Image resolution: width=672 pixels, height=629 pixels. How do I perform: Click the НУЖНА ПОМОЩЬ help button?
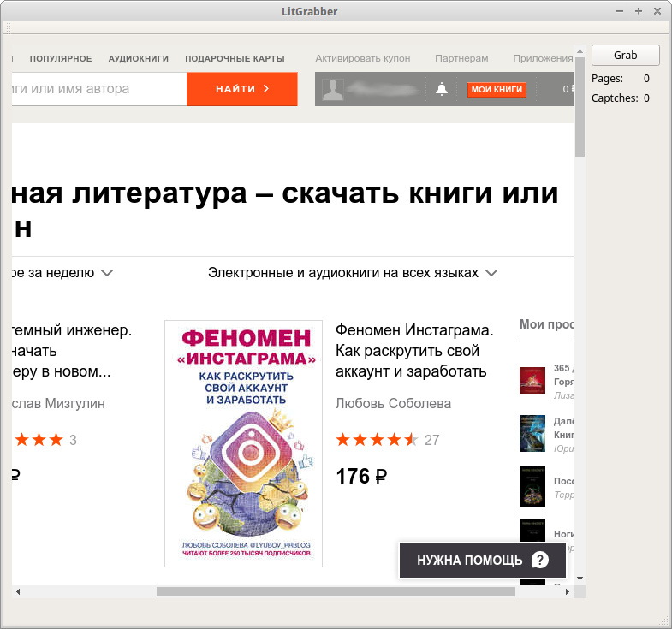pos(483,560)
